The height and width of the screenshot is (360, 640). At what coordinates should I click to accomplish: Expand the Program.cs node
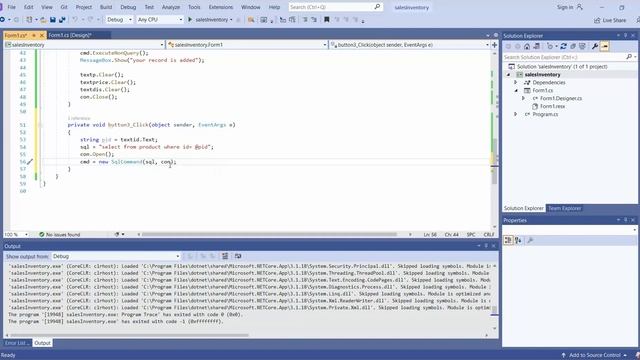(516, 114)
